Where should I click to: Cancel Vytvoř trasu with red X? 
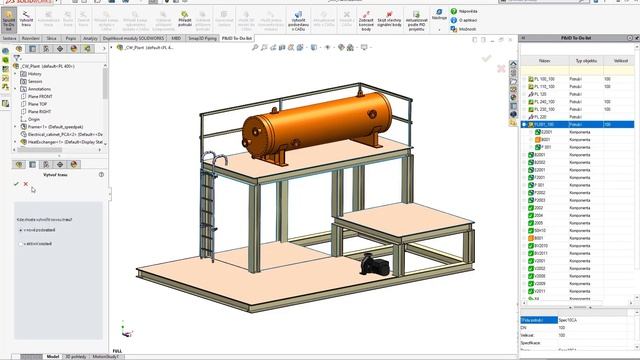26,184
